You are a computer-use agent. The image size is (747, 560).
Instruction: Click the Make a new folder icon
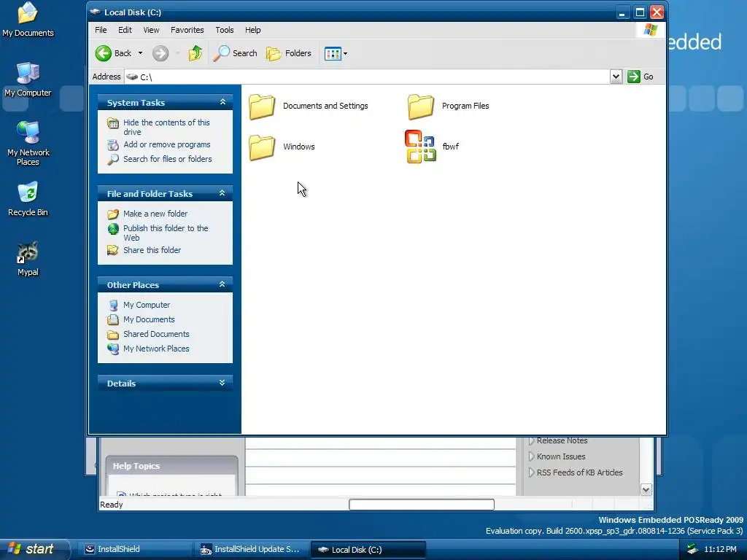(113, 214)
